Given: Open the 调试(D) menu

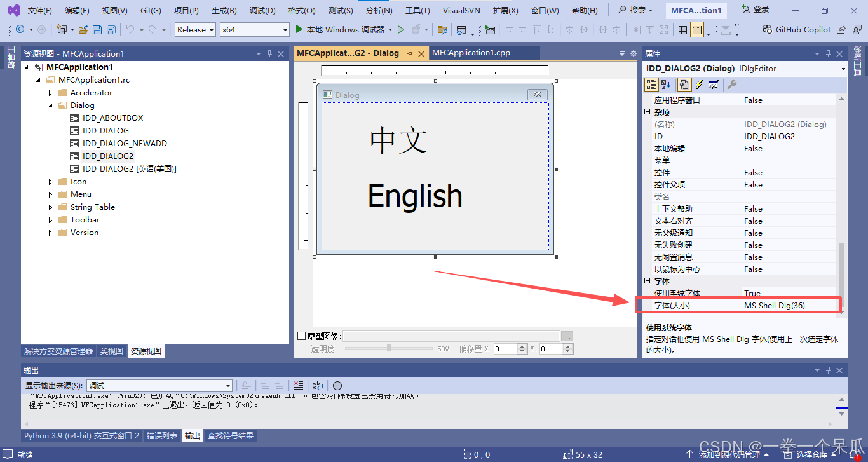Looking at the screenshot, I should point(262,10).
